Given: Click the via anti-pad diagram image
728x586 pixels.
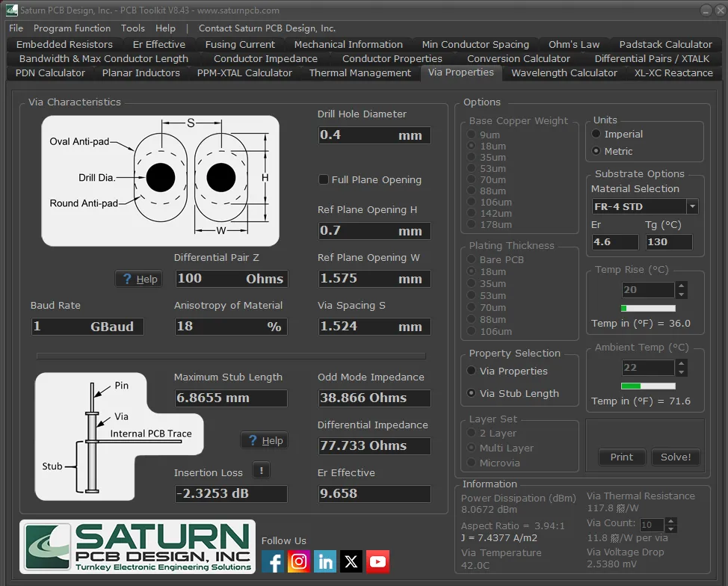Looking at the screenshot, I should click(160, 181).
